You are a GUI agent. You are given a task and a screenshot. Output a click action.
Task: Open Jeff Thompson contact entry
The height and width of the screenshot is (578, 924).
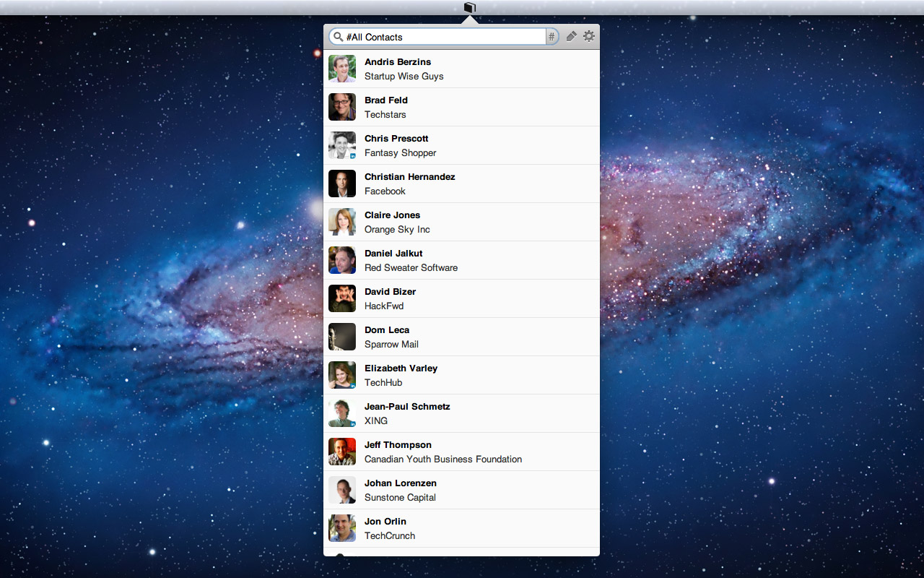461,452
